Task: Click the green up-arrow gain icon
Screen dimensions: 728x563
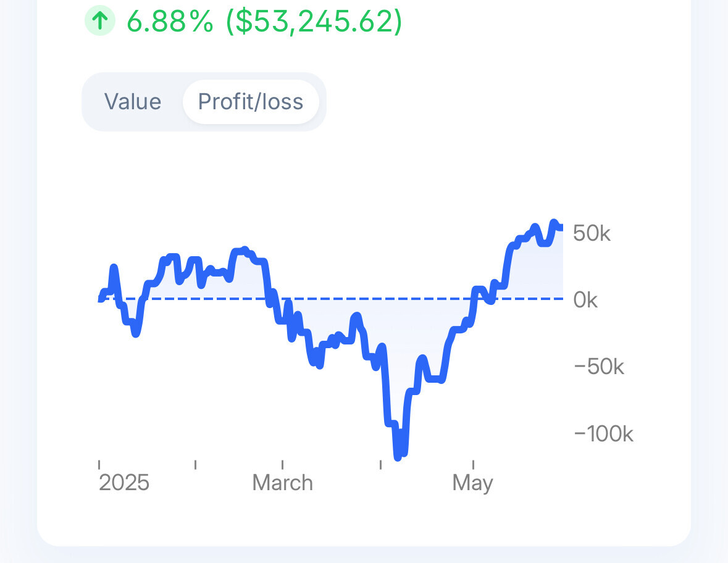Action: coord(99,21)
